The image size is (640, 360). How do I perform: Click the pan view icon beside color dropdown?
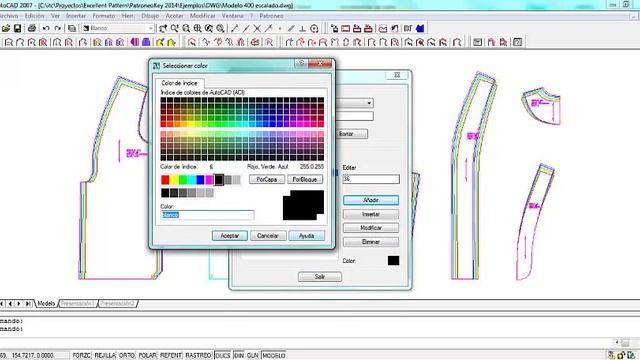[x=163, y=28]
